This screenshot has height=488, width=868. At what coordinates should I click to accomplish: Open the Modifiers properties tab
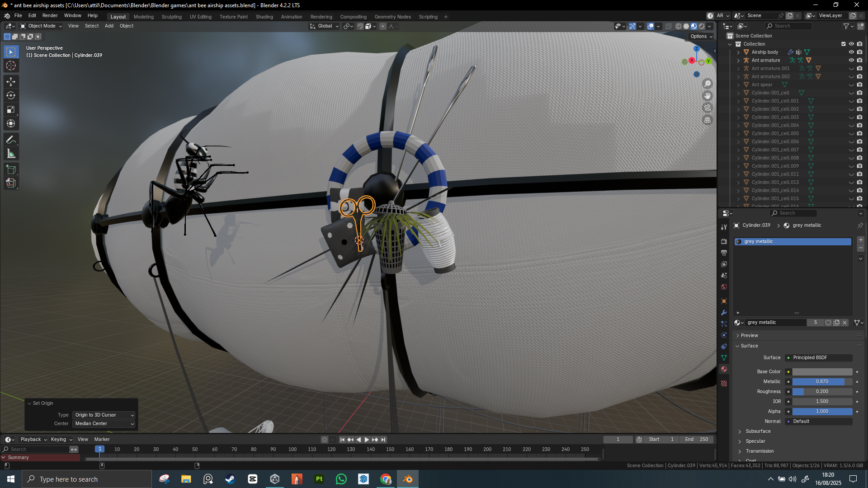pyautogui.click(x=724, y=313)
